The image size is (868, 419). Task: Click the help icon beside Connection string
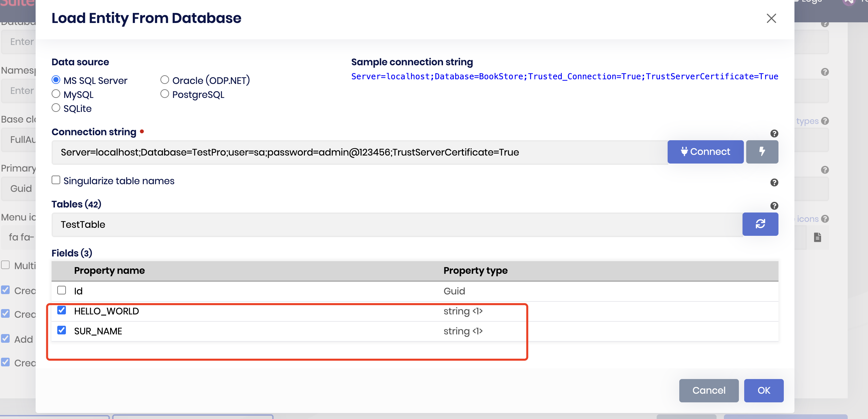774,134
